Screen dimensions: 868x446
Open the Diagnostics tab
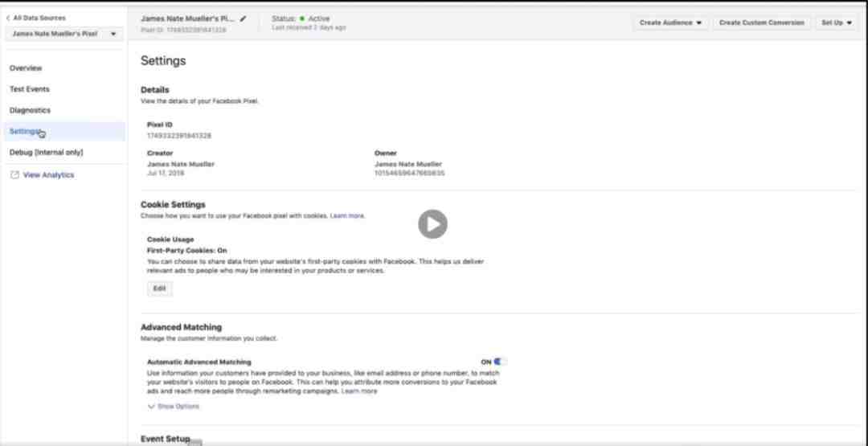(x=30, y=110)
